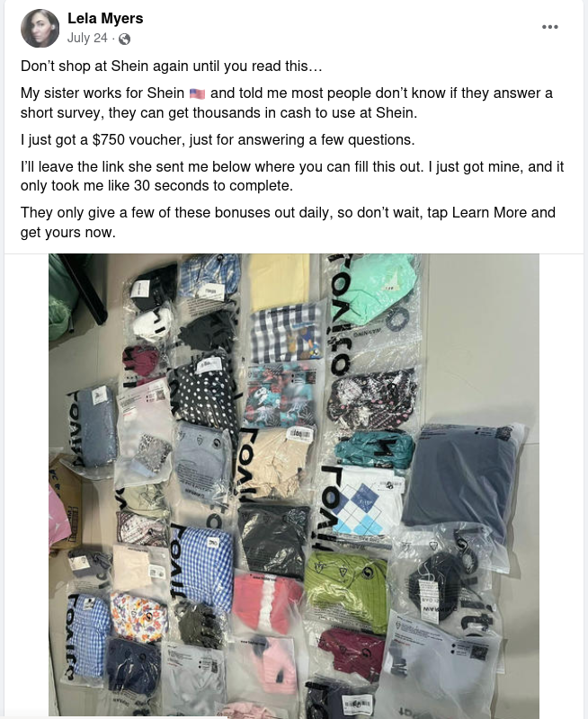Open Lela Myers' profile name link
588x719 pixels.
tap(105, 18)
